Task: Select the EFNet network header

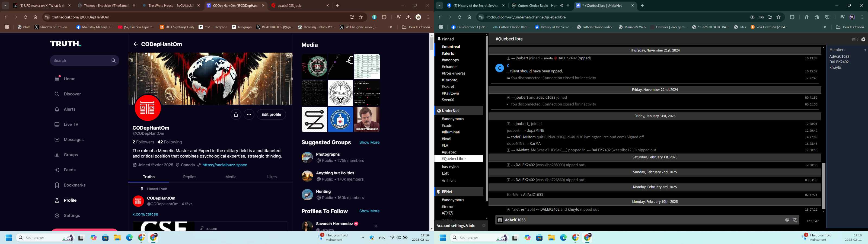Action: coord(459,192)
